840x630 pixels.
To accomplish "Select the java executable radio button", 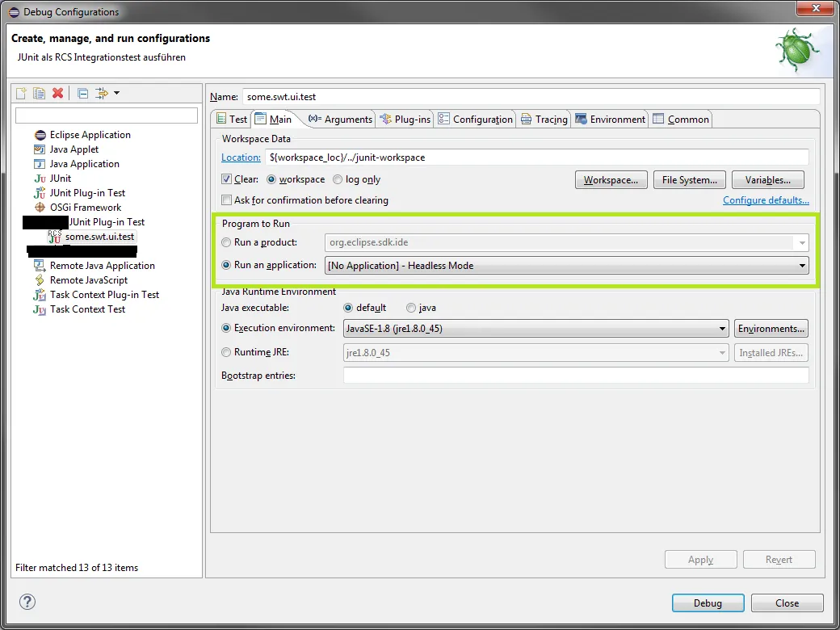I will (x=411, y=308).
